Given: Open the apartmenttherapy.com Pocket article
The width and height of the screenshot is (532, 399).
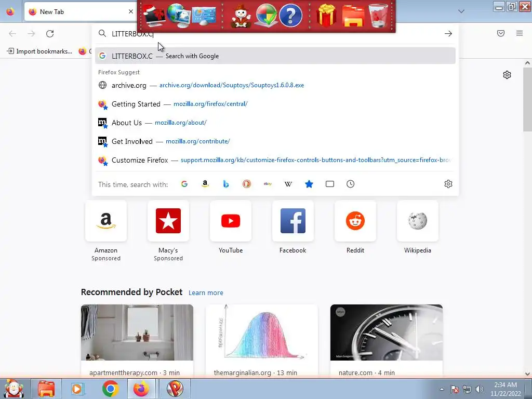Looking at the screenshot, I should point(137,341).
